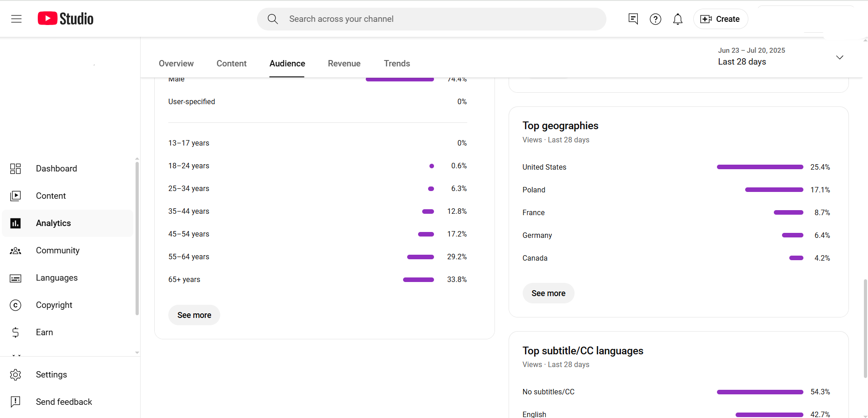
Task: Open the hamburger navigation menu
Action: click(x=16, y=19)
